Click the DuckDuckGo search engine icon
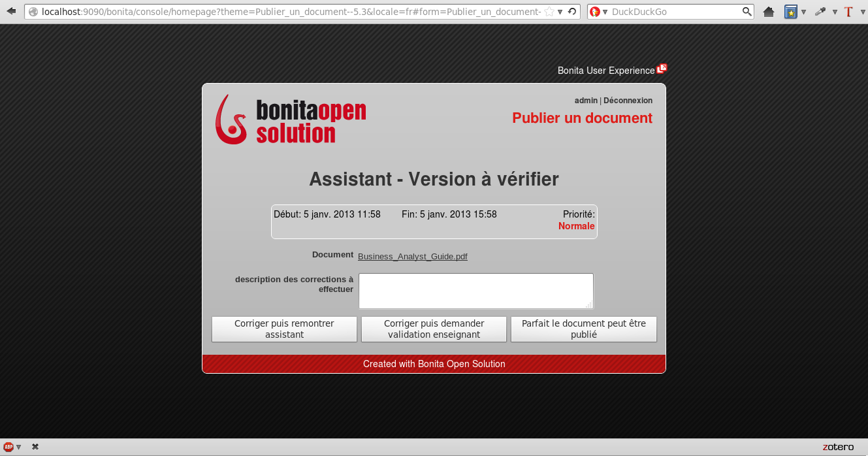This screenshot has width=868, height=456. (594, 12)
